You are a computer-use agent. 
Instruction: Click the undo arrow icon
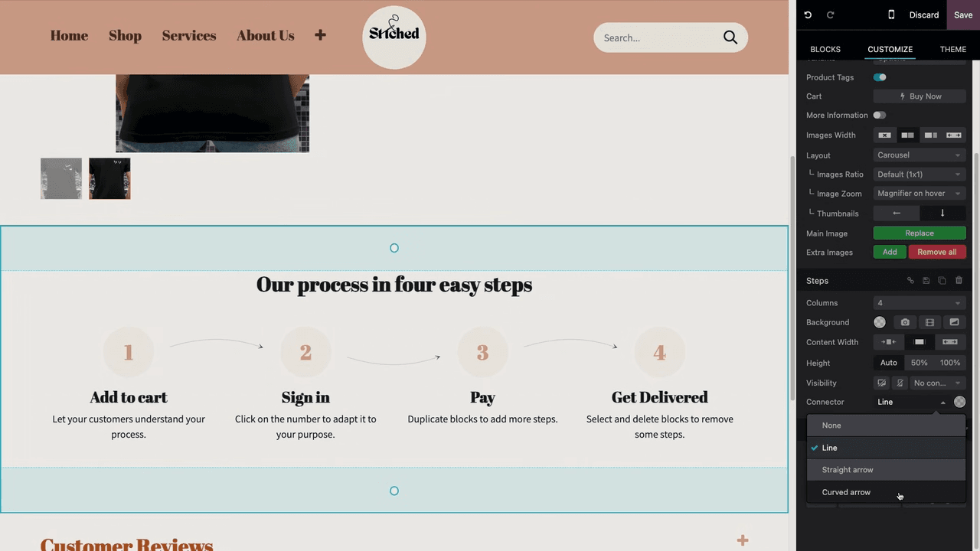808,15
